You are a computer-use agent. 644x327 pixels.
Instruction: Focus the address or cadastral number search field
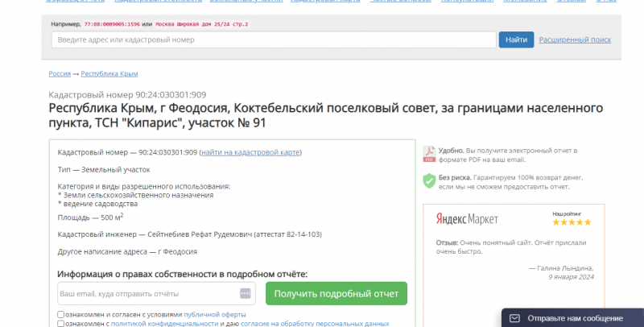(x=274, y=39)
